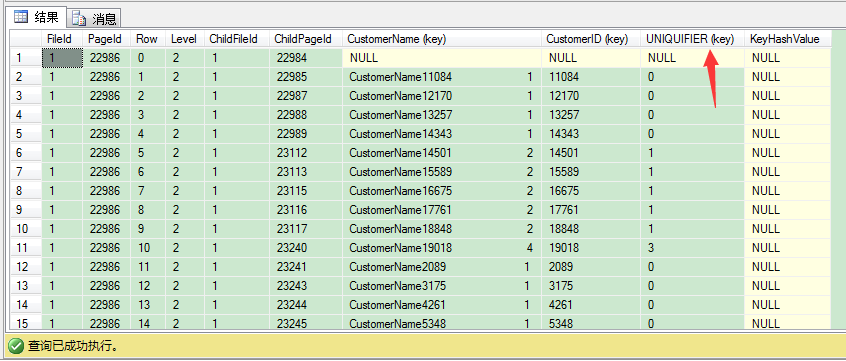Image resolution: width=846 pixels, height=361 pixels.
Task: Click the Row cell with value 14
Action: click(x=148, y=323)
